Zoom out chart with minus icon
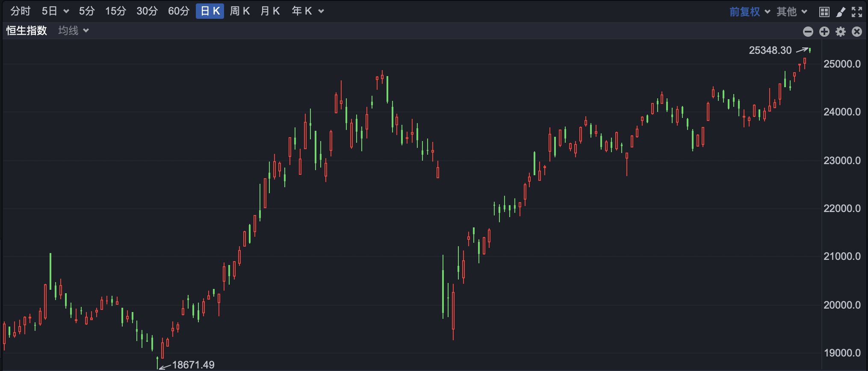 click(808, 31)
